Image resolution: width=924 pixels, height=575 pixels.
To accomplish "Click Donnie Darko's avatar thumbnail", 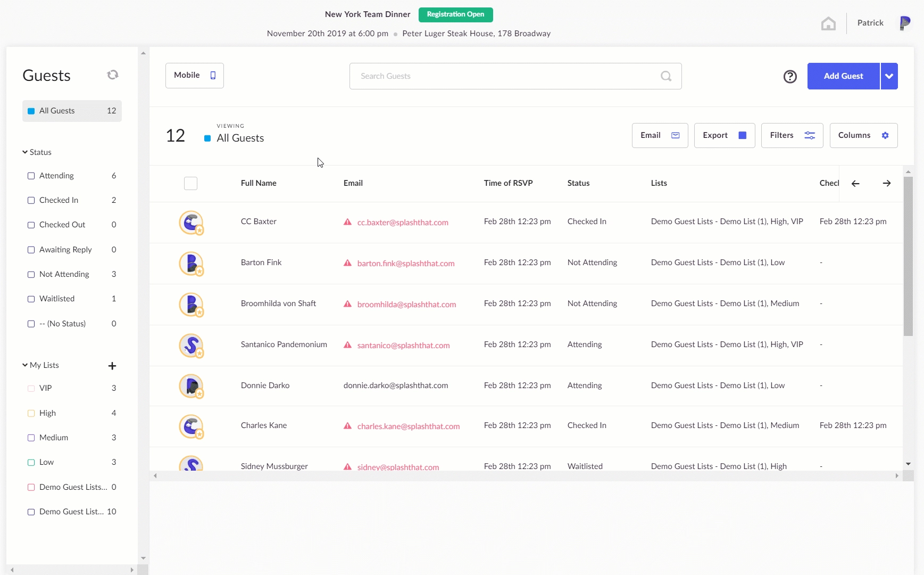I will [192, 386].
